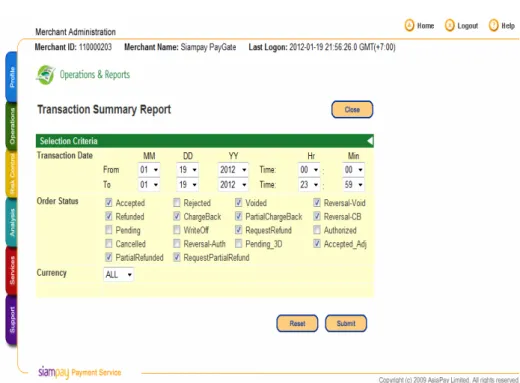The width and height of the screenshot is (520, 383).
Task: Check the Authorized checkbox
Action: tap(317, 230)
